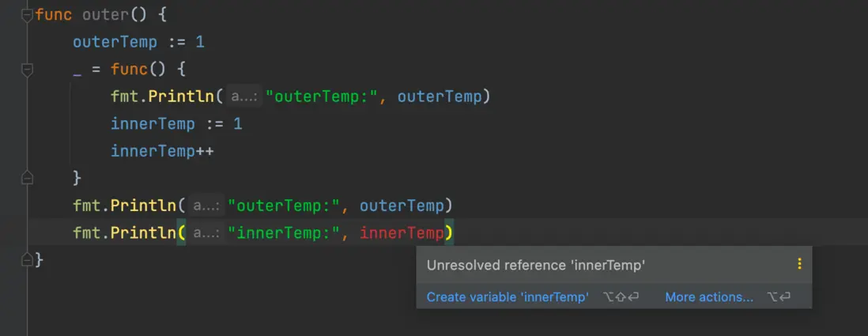Click the red unresolved innerTemp reference
The height and width of the screenshot is (336, 868).
pyautogui.click(x=402, y=233)
